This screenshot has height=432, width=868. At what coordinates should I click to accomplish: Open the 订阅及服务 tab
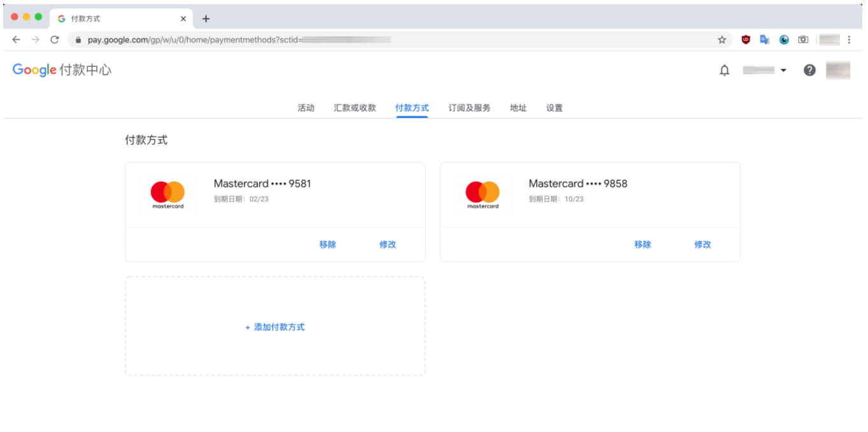(469, 108)
